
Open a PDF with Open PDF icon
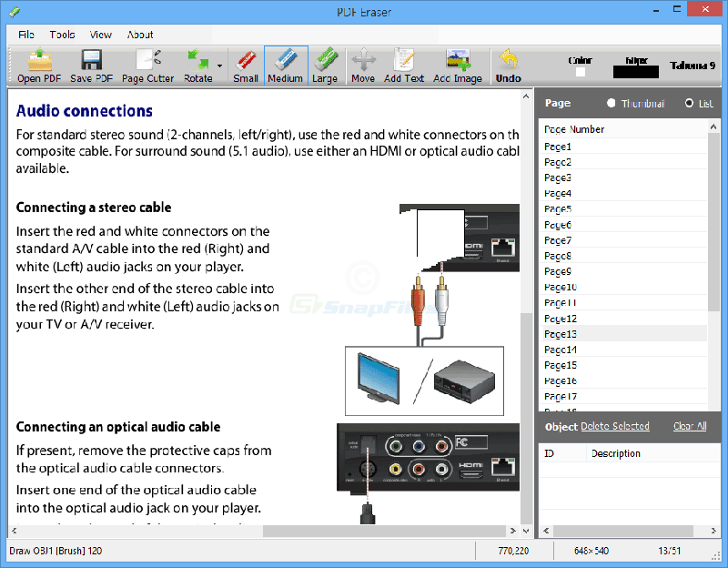39,66
